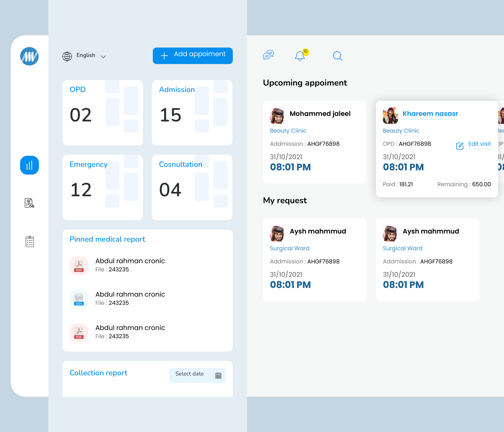Click calendar icon in Select date field
504x432 pixels.
click(x=218, y=375)
